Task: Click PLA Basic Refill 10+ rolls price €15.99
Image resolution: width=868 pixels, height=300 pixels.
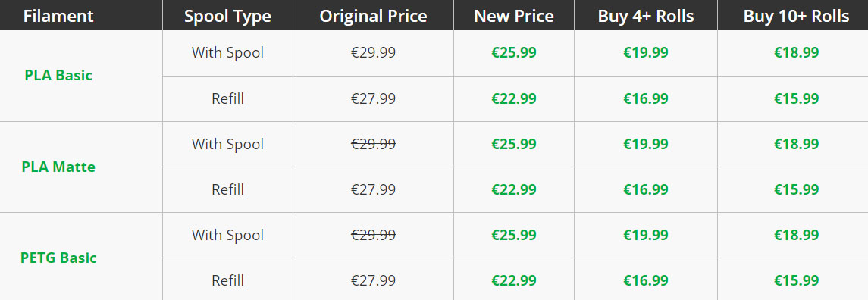Action: (x=797, y=98)
